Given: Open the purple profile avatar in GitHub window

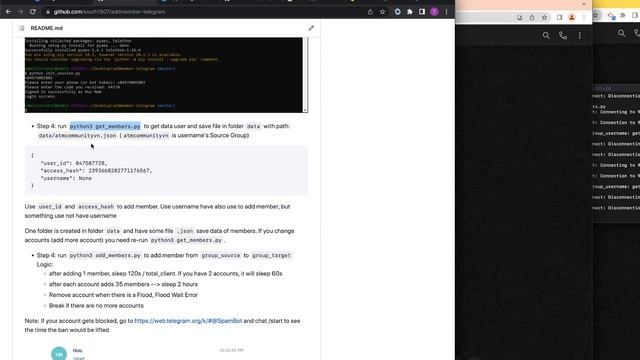Looking at the screenshot, I should point(434,12).
